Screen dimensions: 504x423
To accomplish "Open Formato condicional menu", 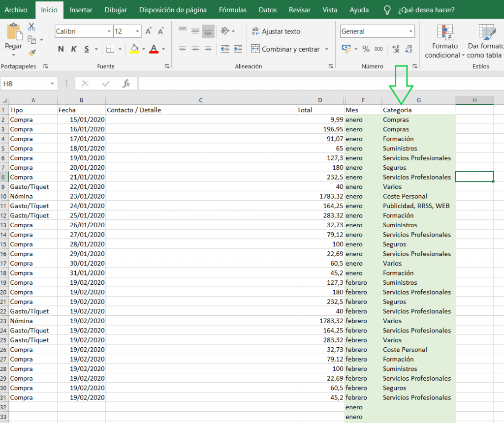I will coord(445,42).
